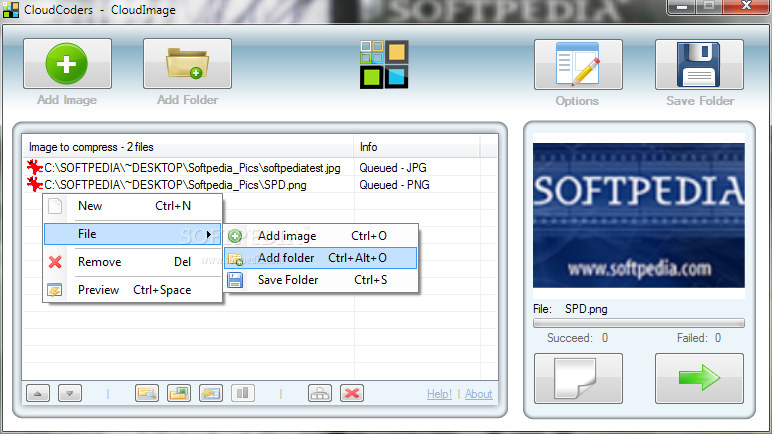Select Add folder Ctrl+Alt+O submenu item
The height and width of the screenshot is (434, 772).
[321, 258]
